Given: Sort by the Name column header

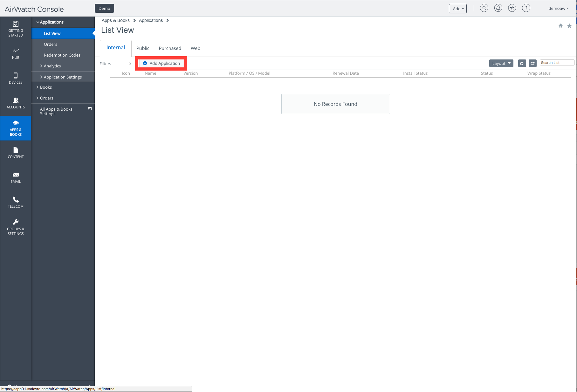Looking at the screenshot, I should pyautogui.click(x=150, y=73).
